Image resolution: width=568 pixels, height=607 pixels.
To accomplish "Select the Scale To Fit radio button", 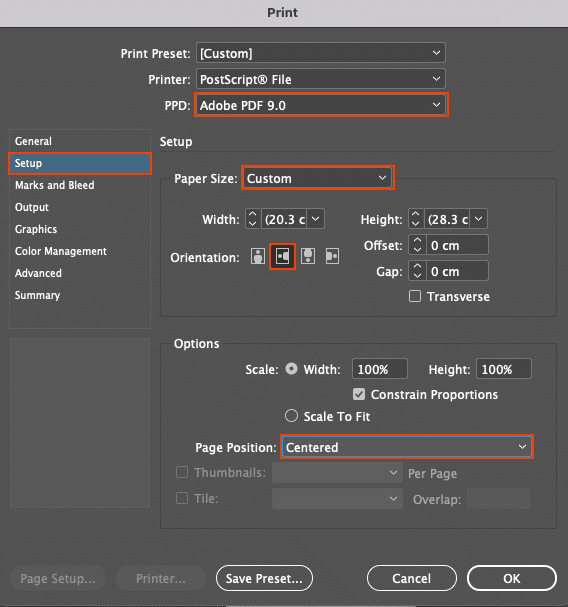I will click(x=291, y=416).
